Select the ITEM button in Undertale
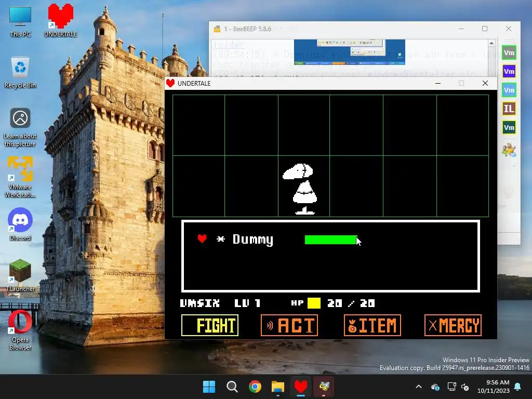 pyautogui.click(x=372, y=325)
